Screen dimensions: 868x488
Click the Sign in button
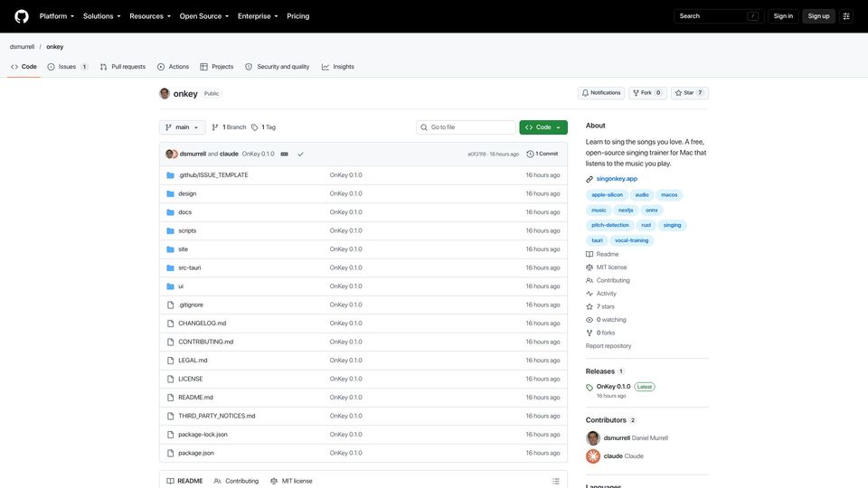tap(783, 16)
